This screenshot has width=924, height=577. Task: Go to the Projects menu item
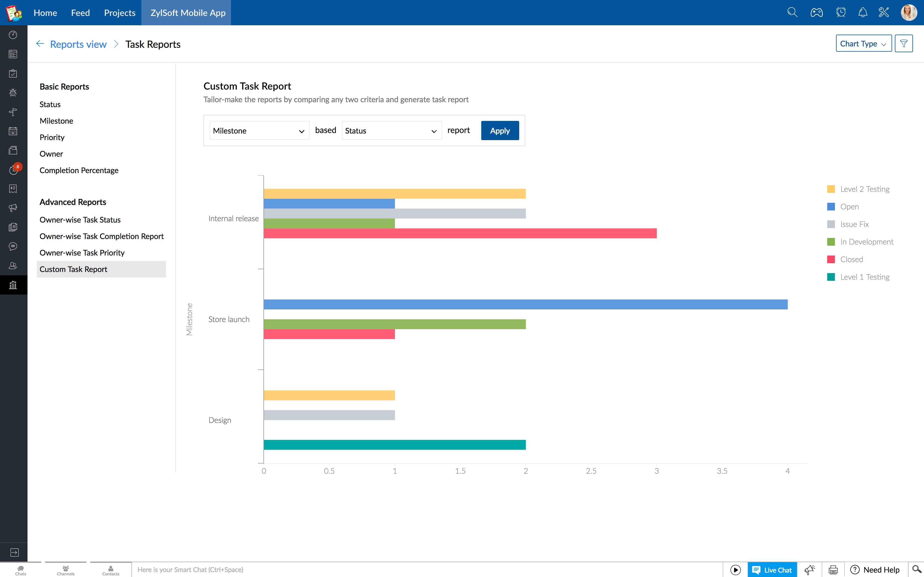pyautogui.click(x=120, y=13)
